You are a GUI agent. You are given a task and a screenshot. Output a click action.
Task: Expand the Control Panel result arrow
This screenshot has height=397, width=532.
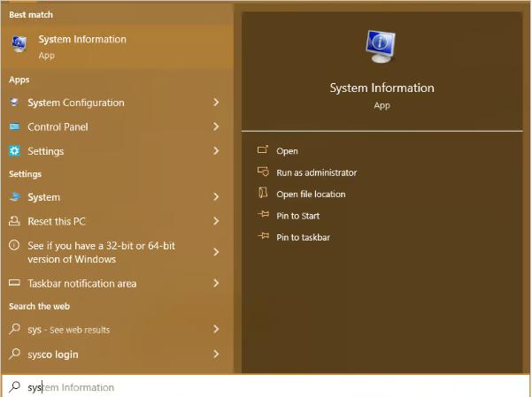tap(216, 126)
